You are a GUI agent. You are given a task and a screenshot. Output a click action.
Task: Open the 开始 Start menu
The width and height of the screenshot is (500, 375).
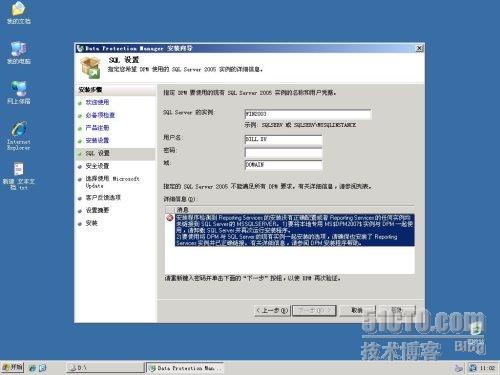point(12,368)
